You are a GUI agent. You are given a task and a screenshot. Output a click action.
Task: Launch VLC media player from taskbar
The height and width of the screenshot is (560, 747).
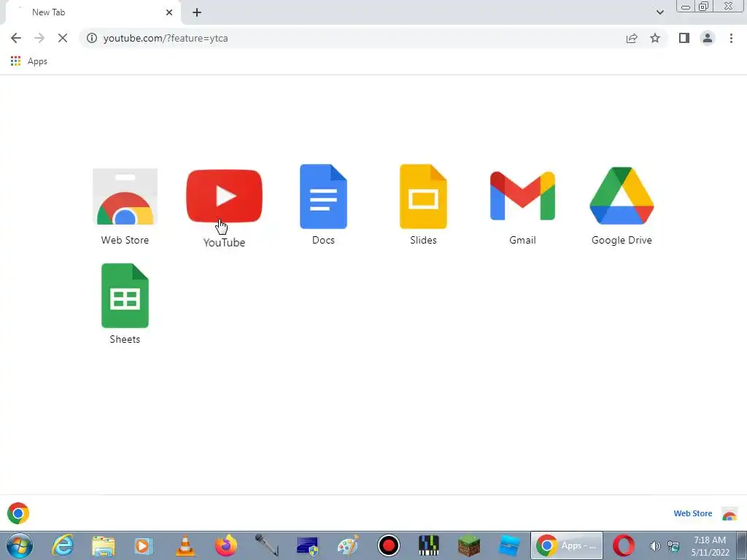tap(185, 545)
